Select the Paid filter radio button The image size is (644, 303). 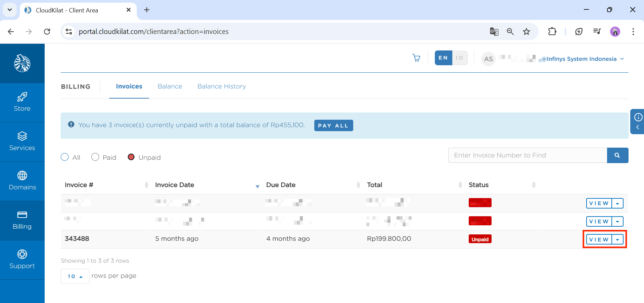tap(95, 157)
